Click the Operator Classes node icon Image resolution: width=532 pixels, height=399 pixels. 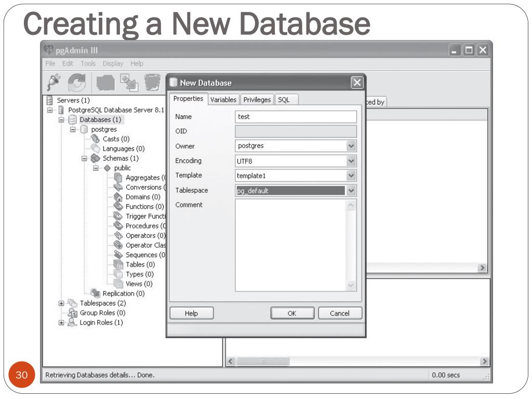point(118,245)
